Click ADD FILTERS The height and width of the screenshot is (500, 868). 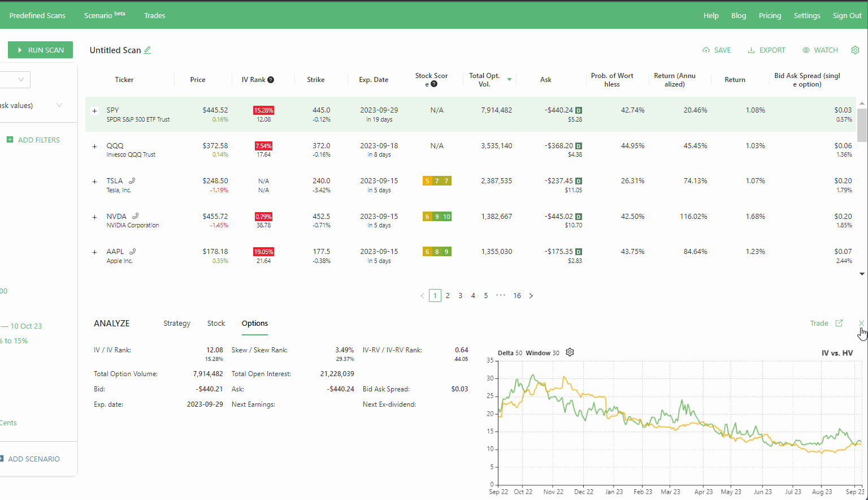[x=33, y=140]
